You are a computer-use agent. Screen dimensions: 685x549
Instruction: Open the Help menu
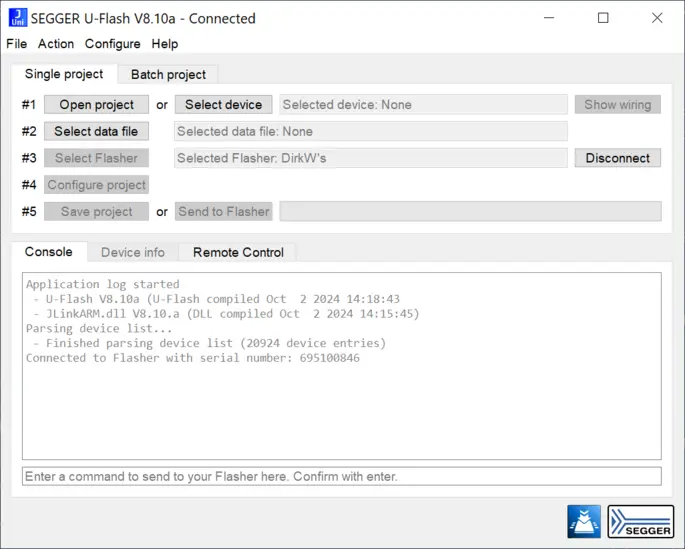point(165,44)
